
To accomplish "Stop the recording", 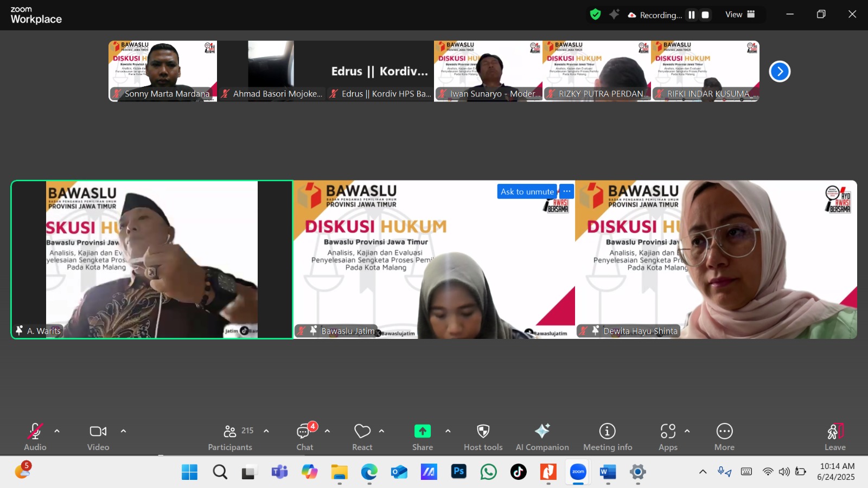I will 705,15.
